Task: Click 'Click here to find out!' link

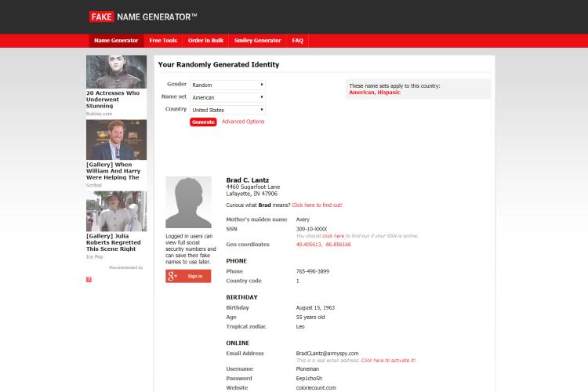Action: (318, 205)
